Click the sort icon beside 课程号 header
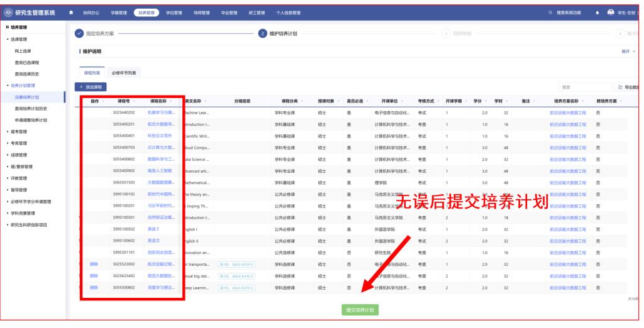The width and height of the screenshot is (644, 328). (133, 101)
